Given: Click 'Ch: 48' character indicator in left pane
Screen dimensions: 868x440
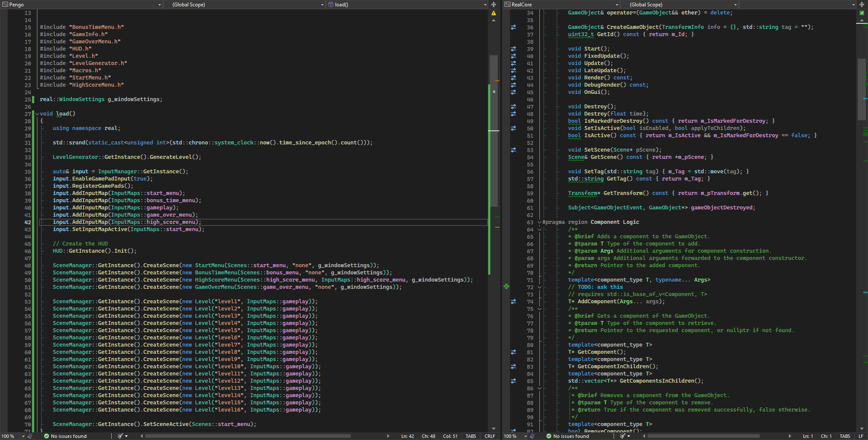Looking at the screenshot, I should click(x=428, y=436).
